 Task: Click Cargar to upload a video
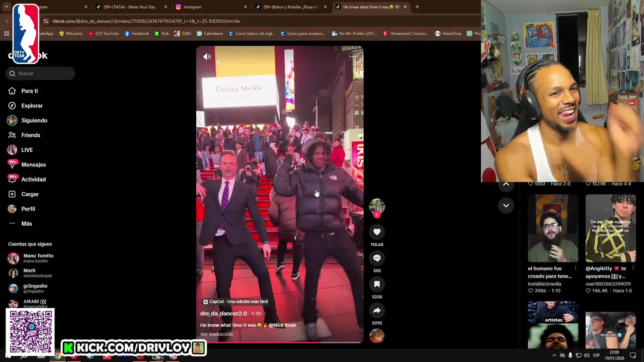[30, 194]
